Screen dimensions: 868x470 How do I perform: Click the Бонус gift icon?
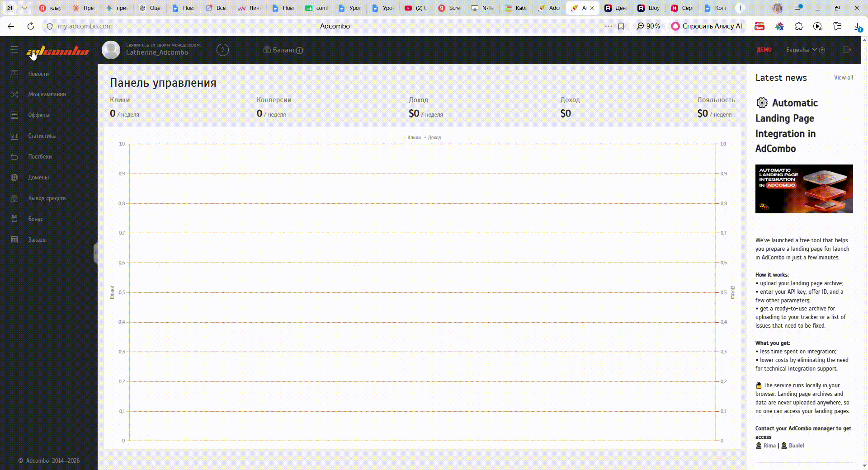click(x=14, y=219)
